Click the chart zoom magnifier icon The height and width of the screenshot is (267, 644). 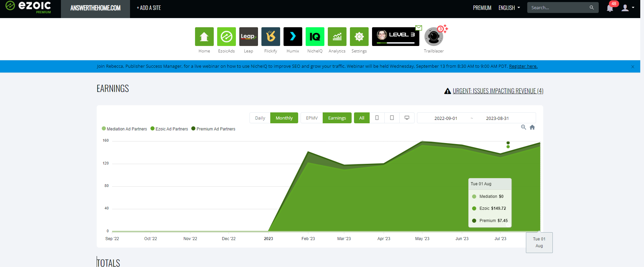(524, 127)
